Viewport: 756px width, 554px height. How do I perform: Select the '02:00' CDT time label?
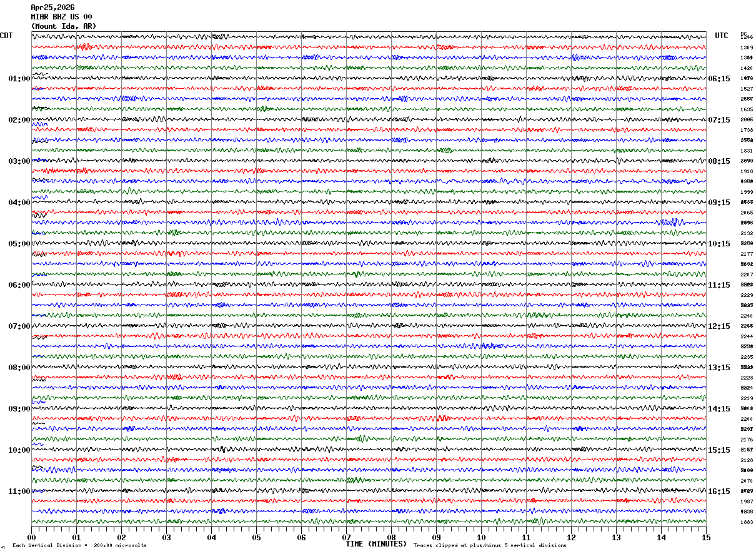[x=19, y=120]
